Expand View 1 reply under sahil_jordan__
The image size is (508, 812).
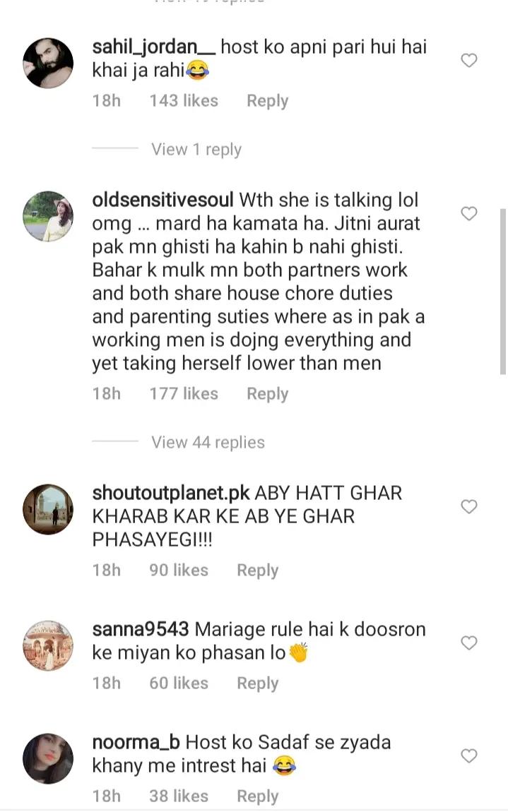click(x=196, y=150)
